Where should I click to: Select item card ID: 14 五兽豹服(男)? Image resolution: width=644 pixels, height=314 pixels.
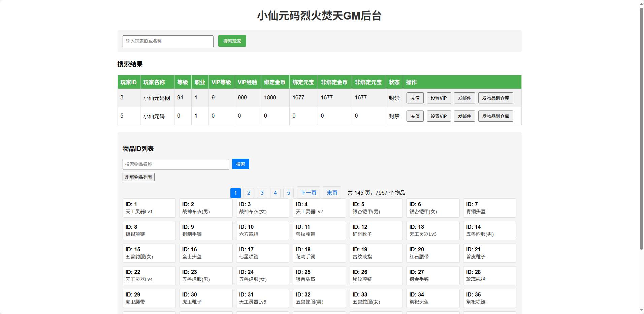(x=490, y=230)
